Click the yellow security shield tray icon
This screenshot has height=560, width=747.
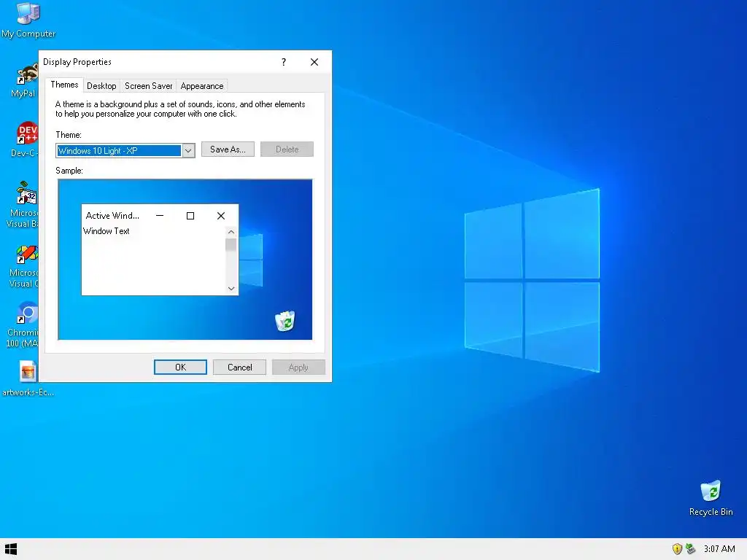click(677, 549)
